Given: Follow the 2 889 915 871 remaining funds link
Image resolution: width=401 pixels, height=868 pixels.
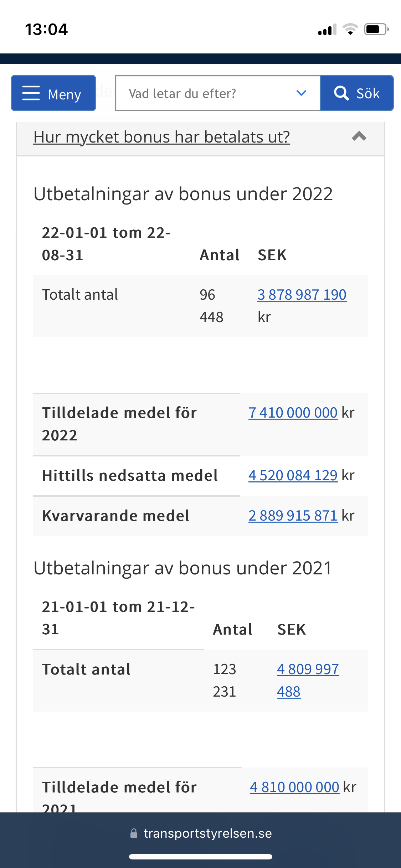Looking at the screenshot, I should 293,516.
